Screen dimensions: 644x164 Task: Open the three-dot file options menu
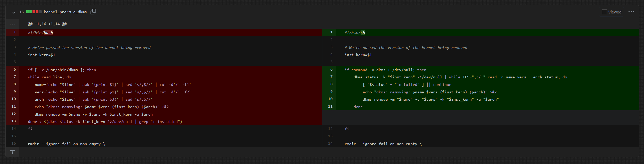[x=631, y=12]
